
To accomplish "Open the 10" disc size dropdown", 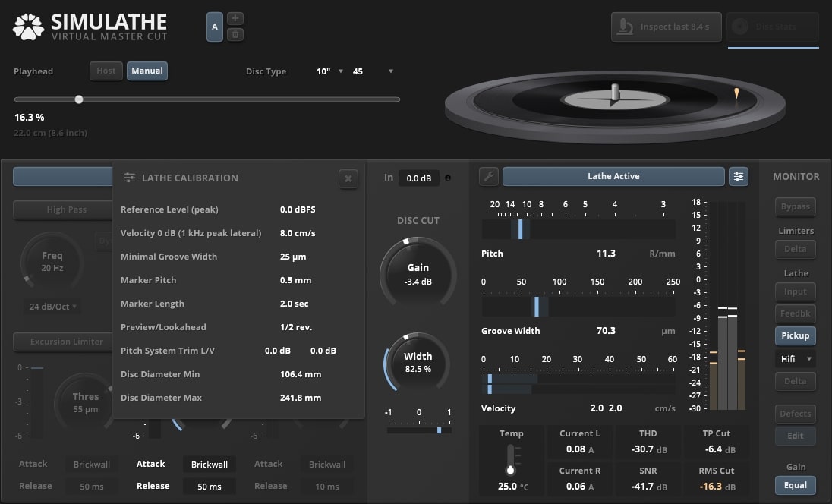I will point(330,71).
